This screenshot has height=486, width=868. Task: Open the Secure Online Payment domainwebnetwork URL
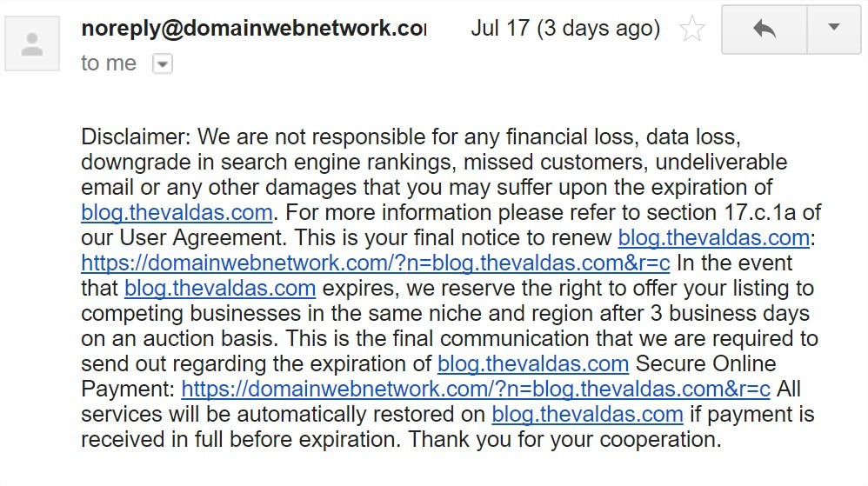476,389
